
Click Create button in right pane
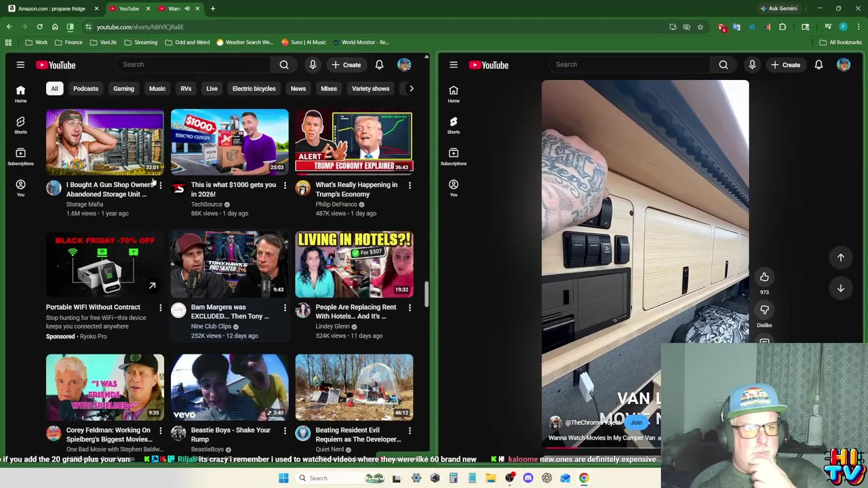click(x=785, y=65)
